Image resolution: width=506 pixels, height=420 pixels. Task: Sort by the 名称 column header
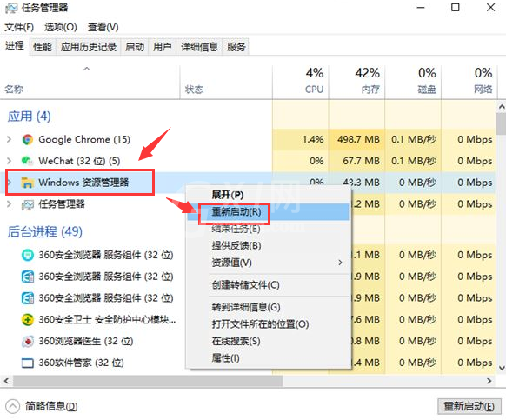pyautogui.click(x=90, y=83)
